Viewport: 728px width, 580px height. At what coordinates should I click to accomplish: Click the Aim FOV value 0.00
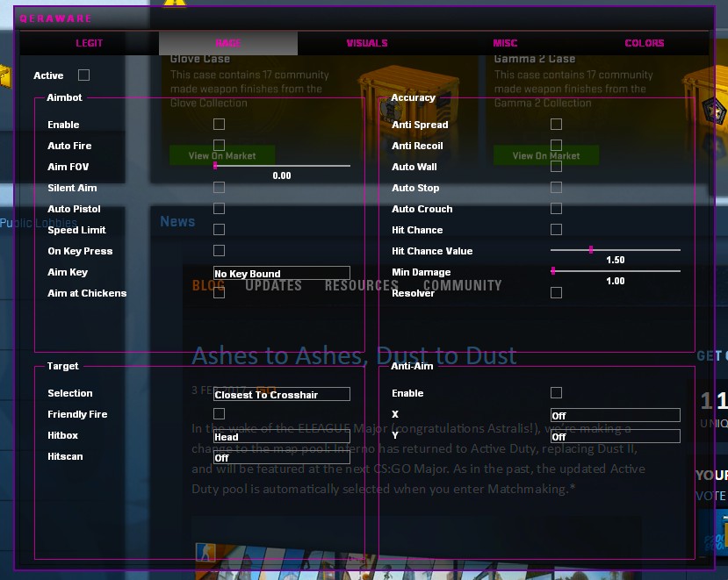tap(282, 175)
